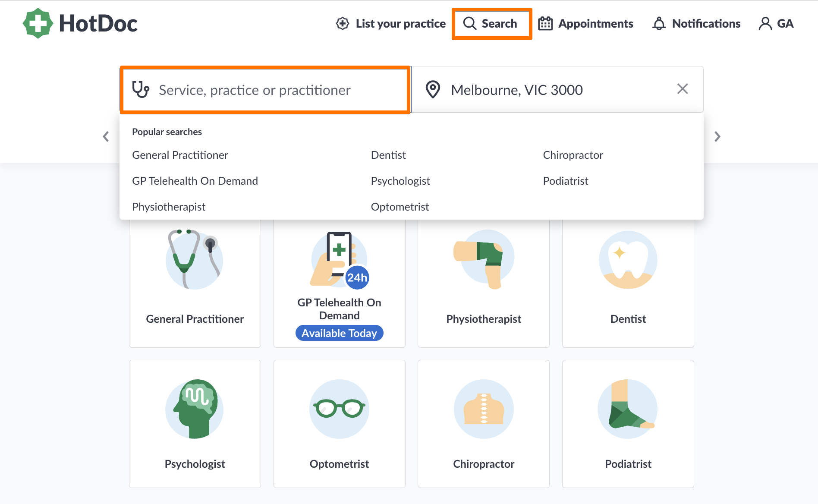Click the spine illustration
The height and width of the screenshot is (504, 818).
(484, 409)
